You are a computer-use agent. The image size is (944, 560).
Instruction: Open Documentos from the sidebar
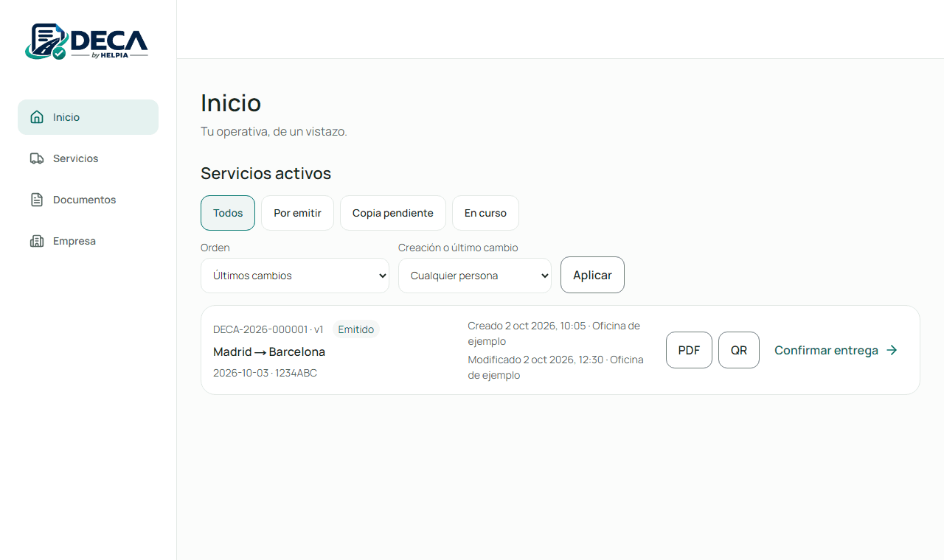pyautogui.click(x=88, y=200)
